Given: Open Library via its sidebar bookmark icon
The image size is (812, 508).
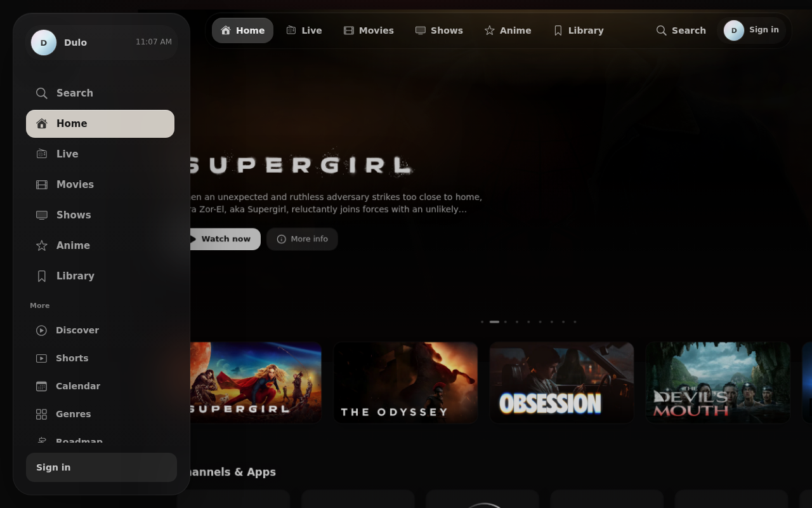Looking at the screenshot, I should point(42,276).
